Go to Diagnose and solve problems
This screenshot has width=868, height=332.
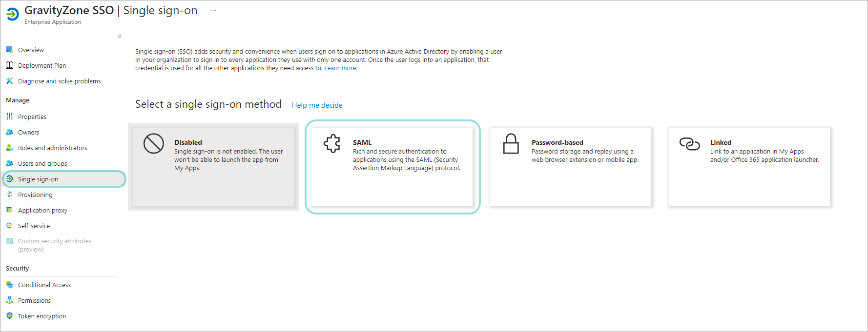coord(60,81)
